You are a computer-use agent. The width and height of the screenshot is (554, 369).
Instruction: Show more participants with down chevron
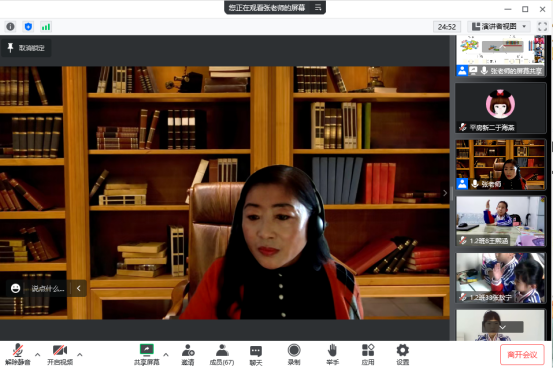pyautogui.click(x=502, y=327)
